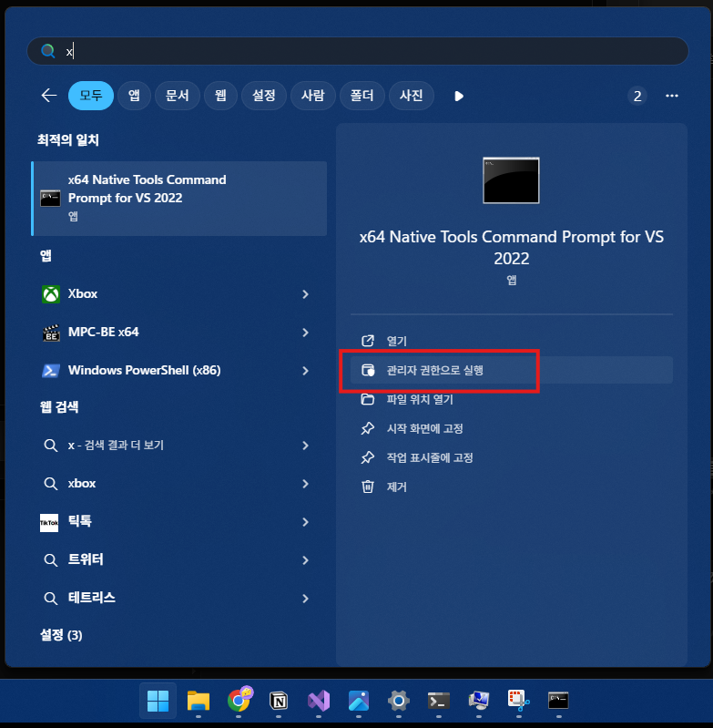Open the Xbox app result
The width and height of the screenshot is (713, 728).
[x=179, y=294]
